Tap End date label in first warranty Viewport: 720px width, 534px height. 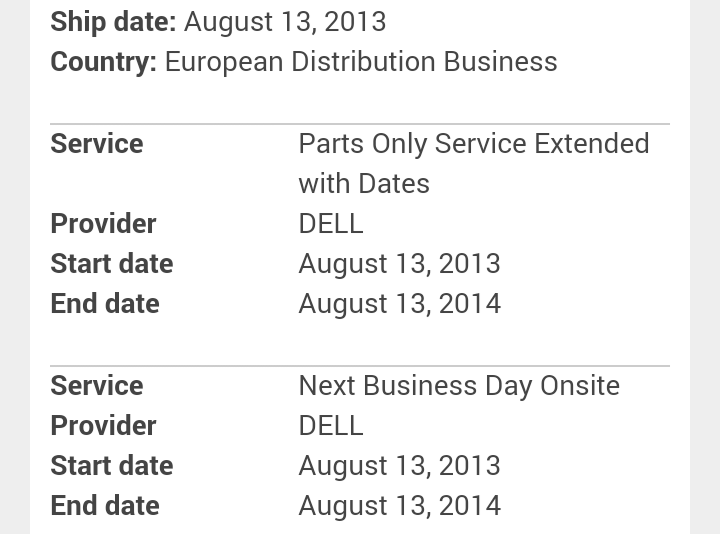(x=105, y=304)
